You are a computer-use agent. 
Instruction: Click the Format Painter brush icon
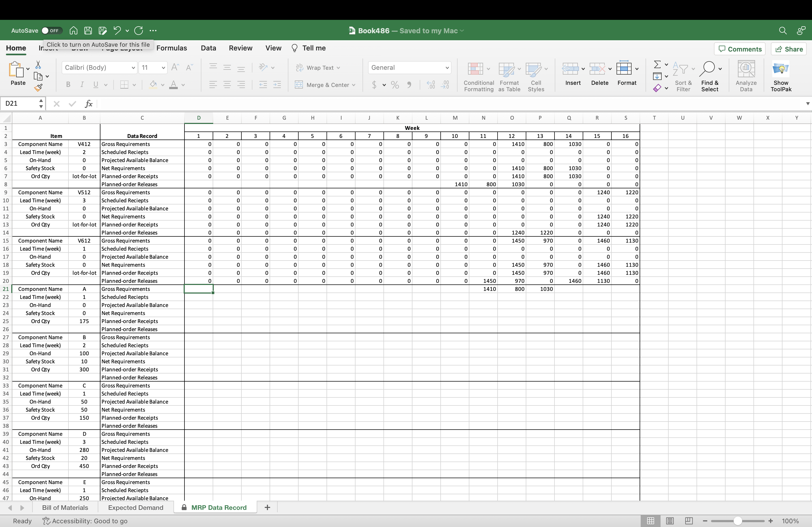38,88
